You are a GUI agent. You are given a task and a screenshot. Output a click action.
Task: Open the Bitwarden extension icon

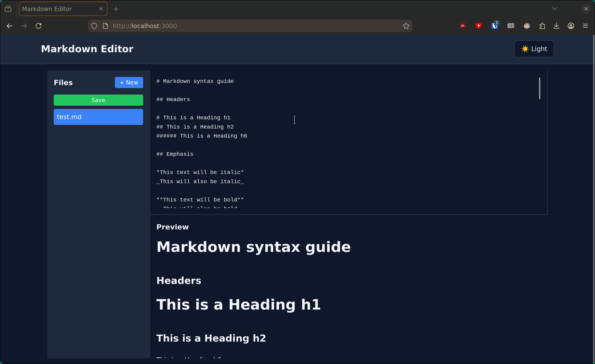[x=495, y=26]
